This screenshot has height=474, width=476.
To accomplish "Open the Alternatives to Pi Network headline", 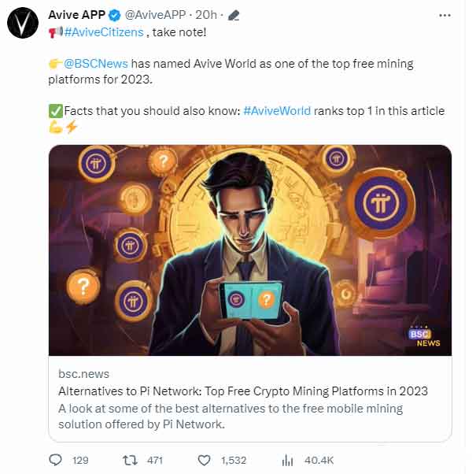I will (243, 391).
